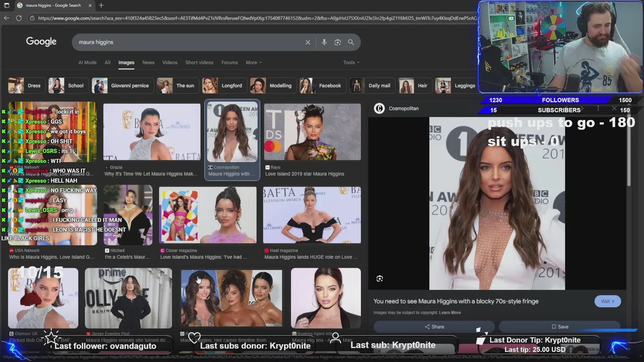
Task: Clear the search query with X
Action: (308, 42)
